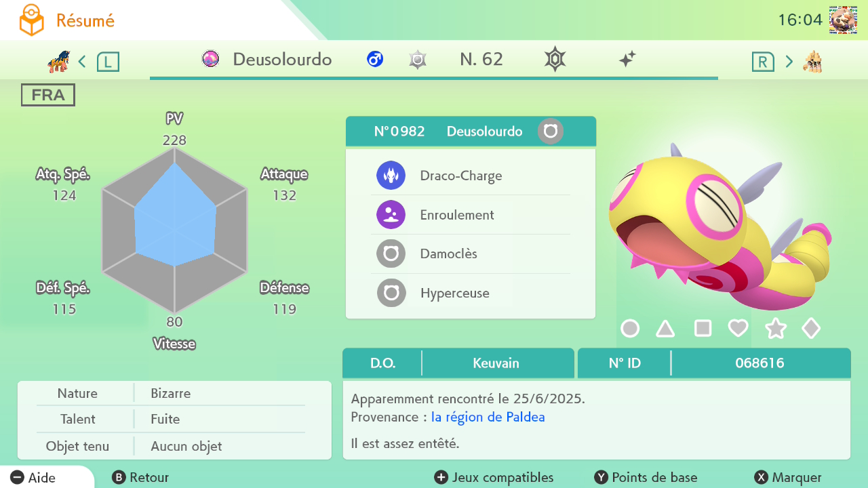Click the R shoulder button icon
Screen dimensions: 868x488
pos(763,62)
